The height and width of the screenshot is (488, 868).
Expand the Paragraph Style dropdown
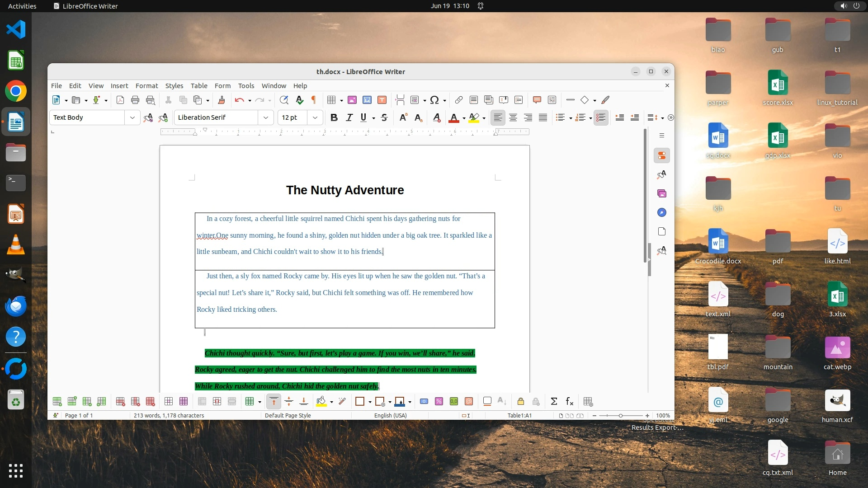point(132,117)
